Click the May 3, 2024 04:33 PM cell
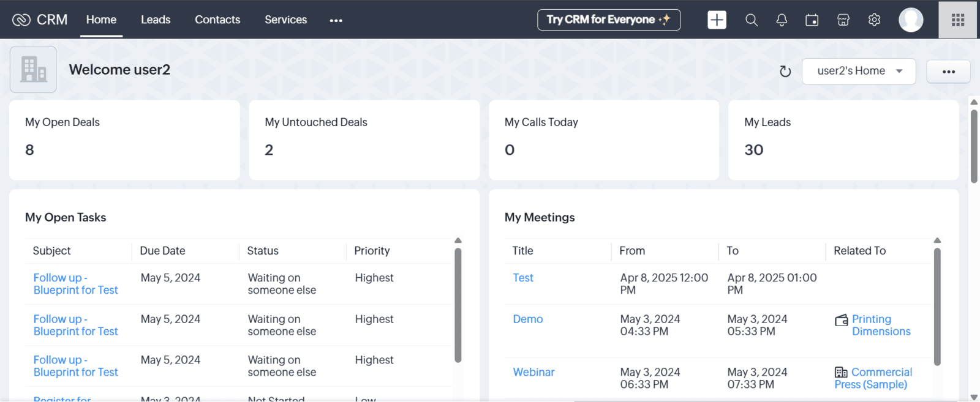Screen dimensions: 980x402 [650, 325]
